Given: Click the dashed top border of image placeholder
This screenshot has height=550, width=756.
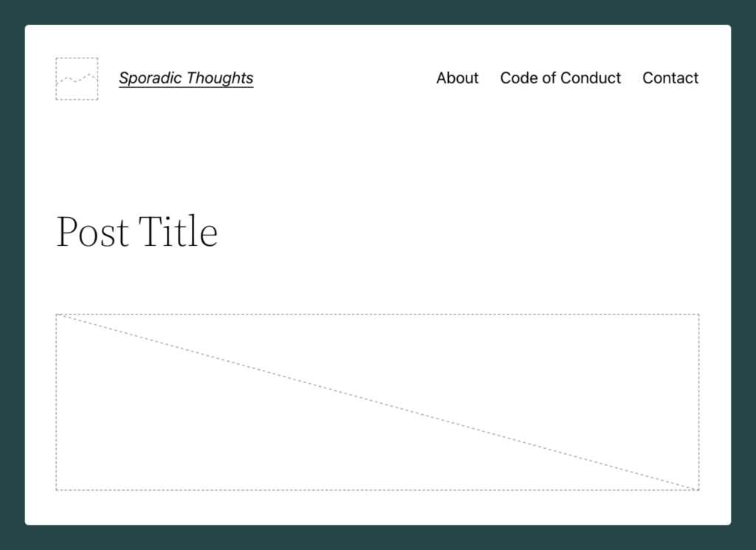Looking at the screenshot, I should click(377, 314).
